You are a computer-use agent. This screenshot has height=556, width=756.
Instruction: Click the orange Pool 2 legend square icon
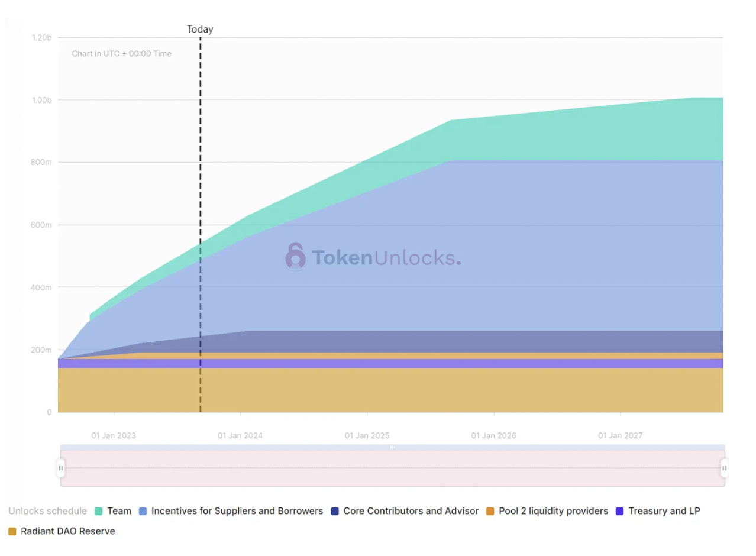click(490, 511)
